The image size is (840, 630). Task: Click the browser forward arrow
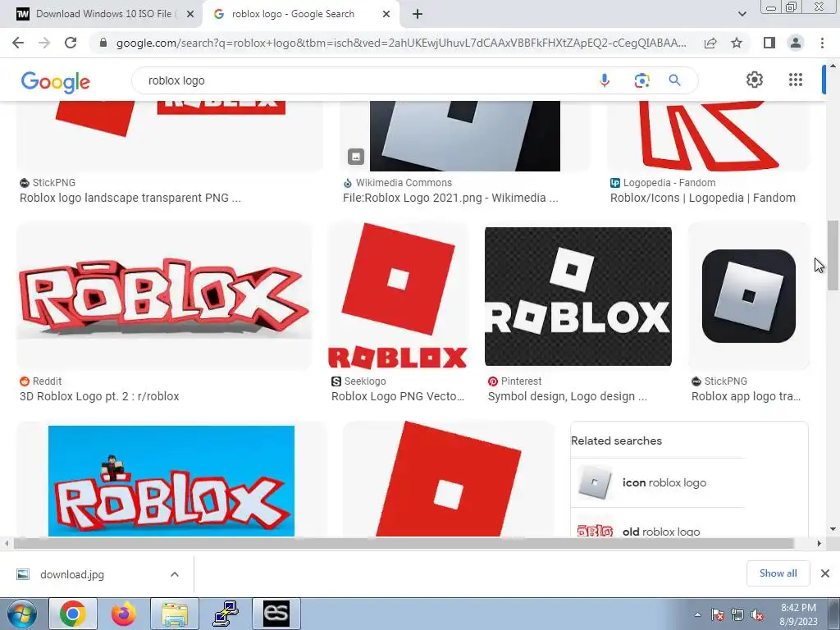click(44, 43)
